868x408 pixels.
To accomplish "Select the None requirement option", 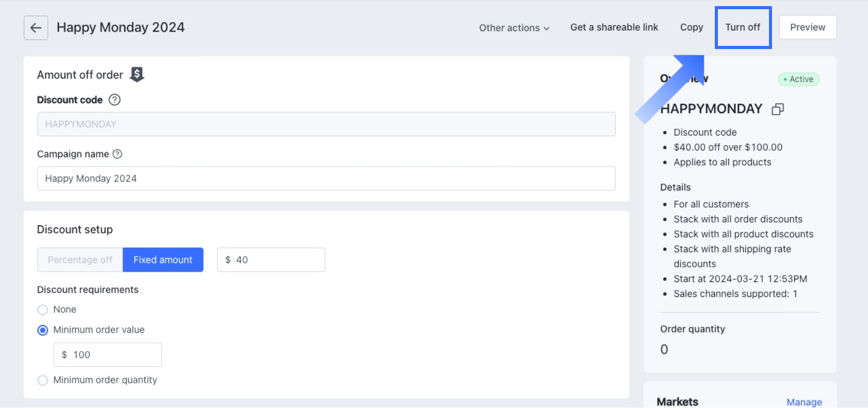I will coord(43,310).
